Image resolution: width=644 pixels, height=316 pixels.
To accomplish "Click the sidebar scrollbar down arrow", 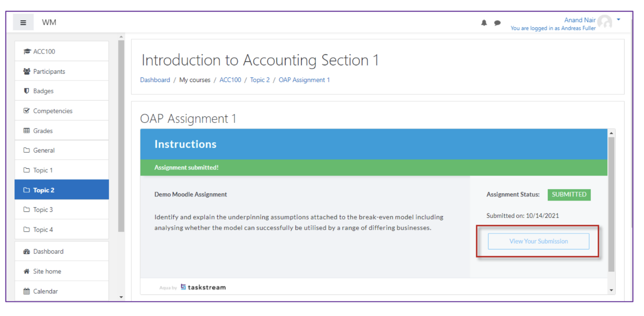I will tap(121, 297).
